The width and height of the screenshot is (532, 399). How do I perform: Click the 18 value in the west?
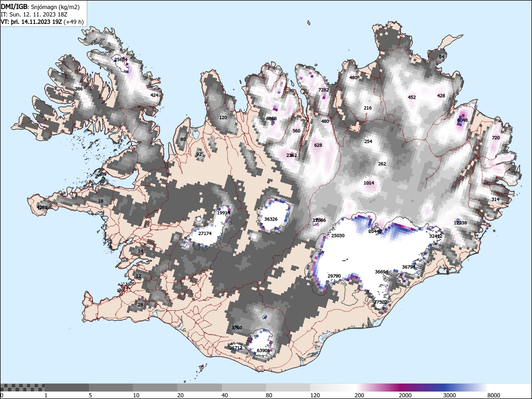pyautogui.click(x=101, y=201)
